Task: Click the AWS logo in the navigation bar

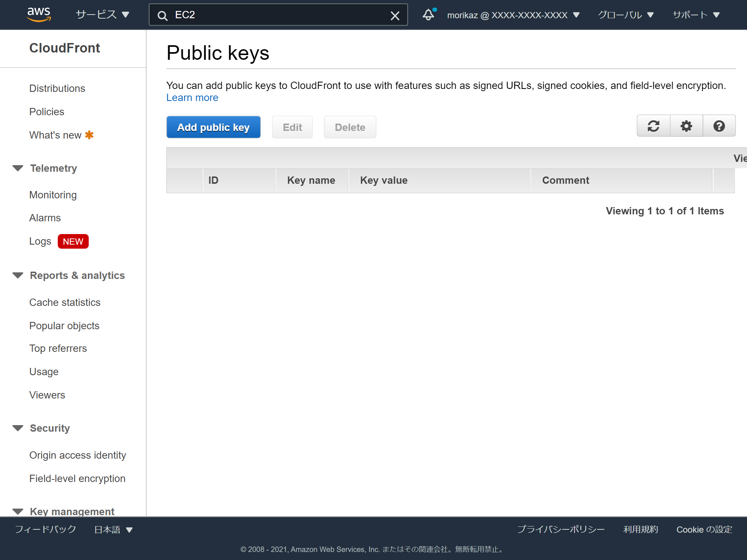Action: coord(39,14)
